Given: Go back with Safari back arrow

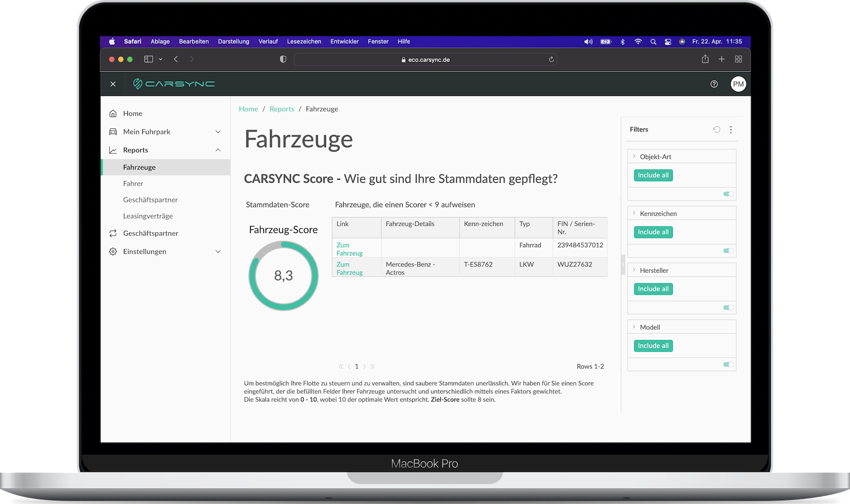Looking at the screenshot, I should [176, 59].
